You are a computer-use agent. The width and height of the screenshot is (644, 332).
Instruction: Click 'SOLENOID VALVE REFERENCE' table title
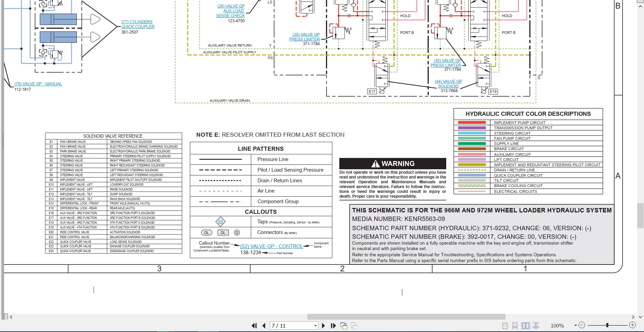point(113,136)
